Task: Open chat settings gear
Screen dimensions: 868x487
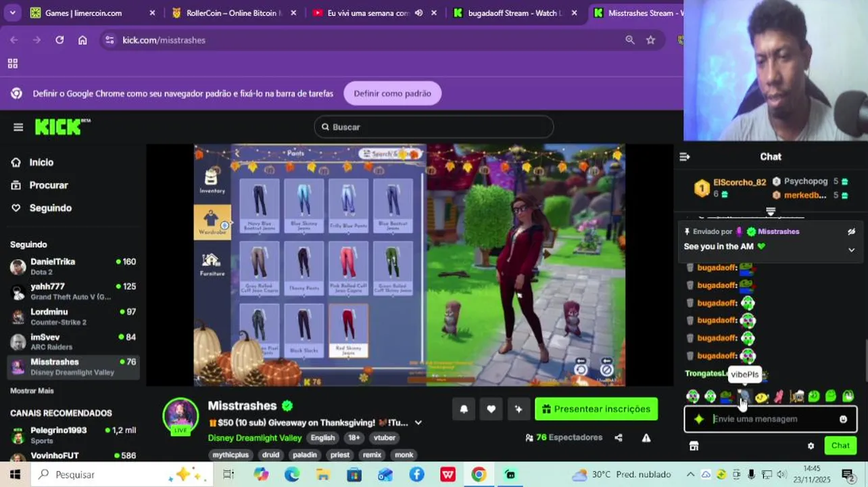Action: (x=811, y=446)
